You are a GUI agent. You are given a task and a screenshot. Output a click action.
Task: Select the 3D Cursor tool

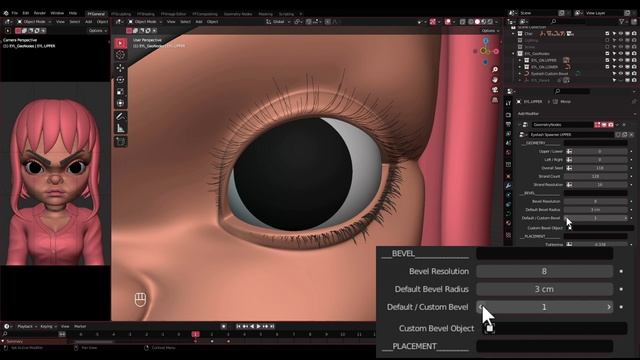[x=120, y=55]
